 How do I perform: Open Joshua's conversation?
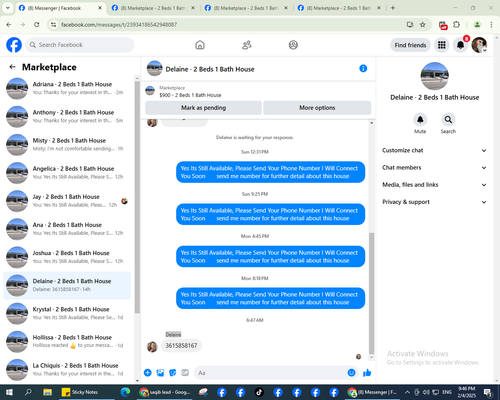tap(67, 257)
